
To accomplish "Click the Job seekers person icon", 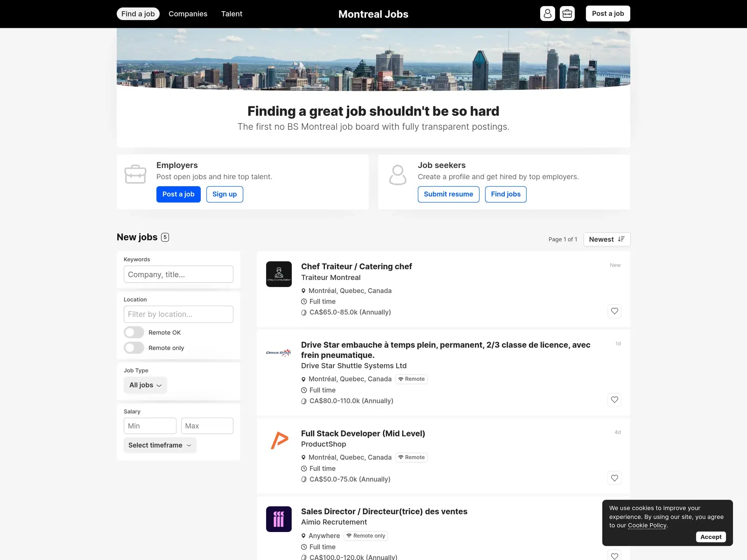I will point(398,175).
